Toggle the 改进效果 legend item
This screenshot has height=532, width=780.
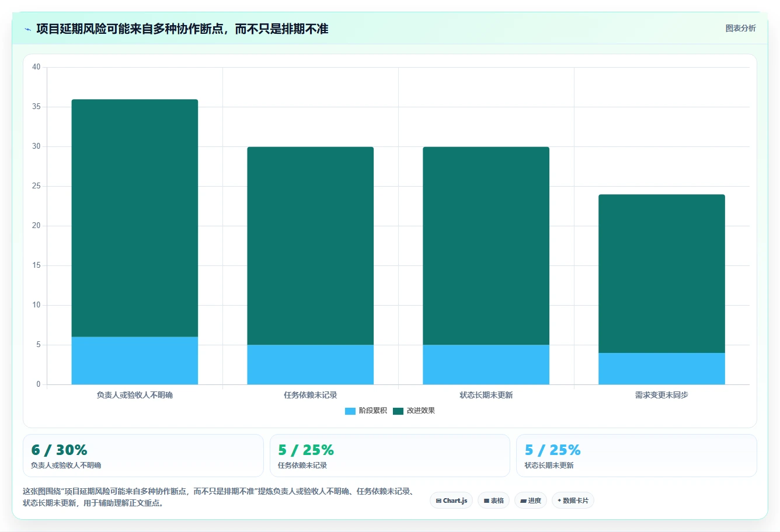(x=414, y=411)
